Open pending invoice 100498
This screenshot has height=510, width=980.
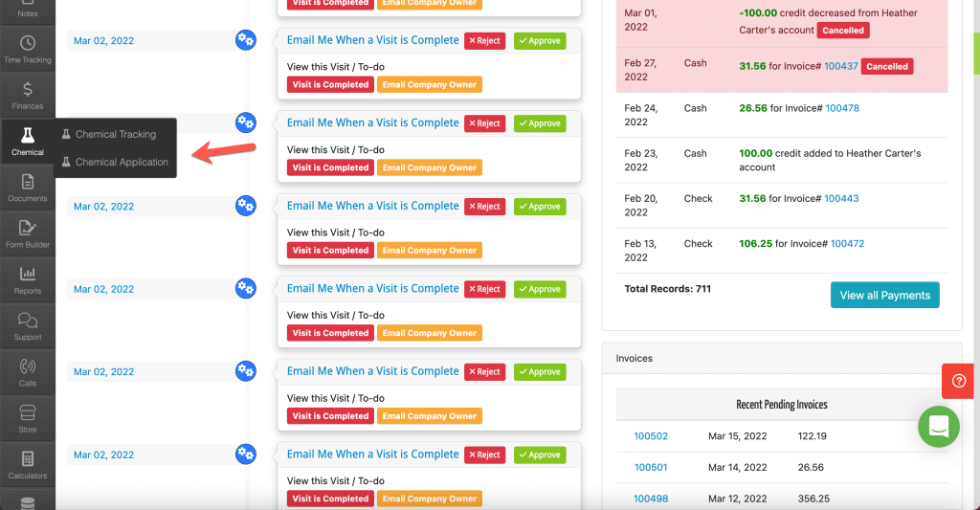(x=651, y=499)
